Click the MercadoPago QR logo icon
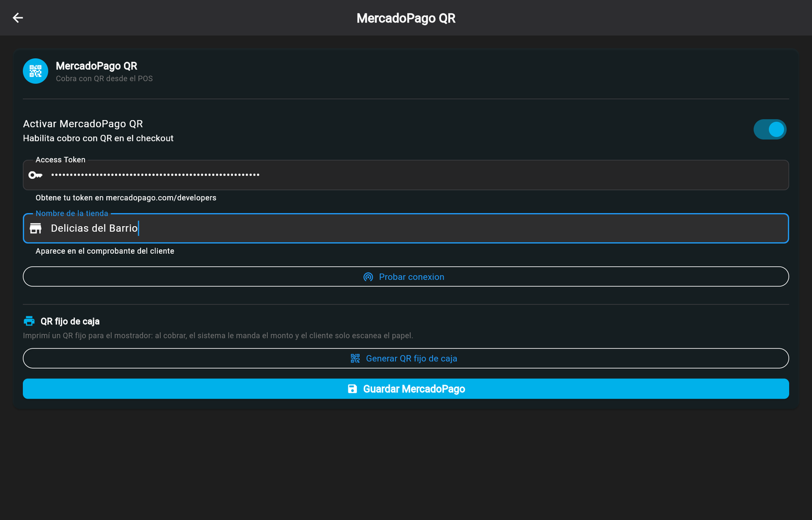812x520 pixels. click(x=36, y=71)
